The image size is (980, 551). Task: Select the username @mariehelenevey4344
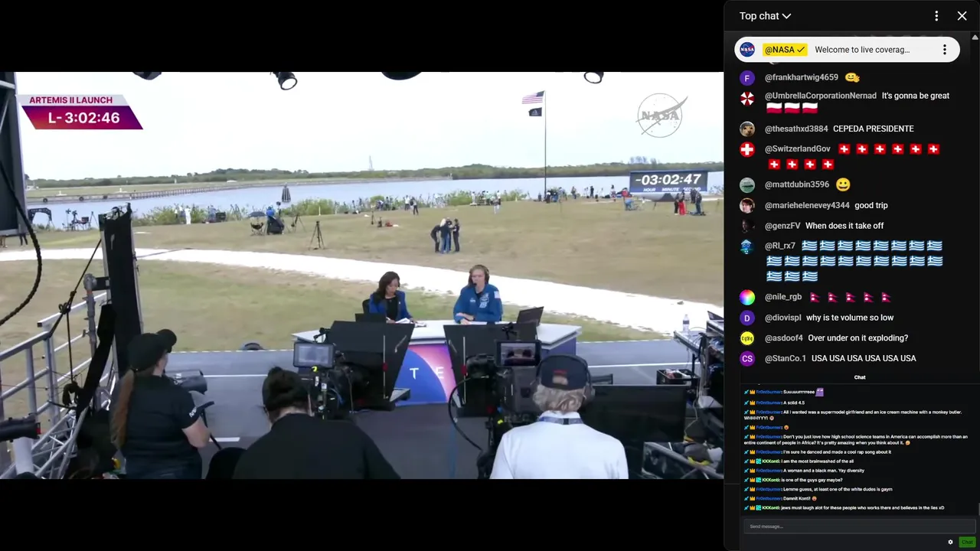click(807, 205)
